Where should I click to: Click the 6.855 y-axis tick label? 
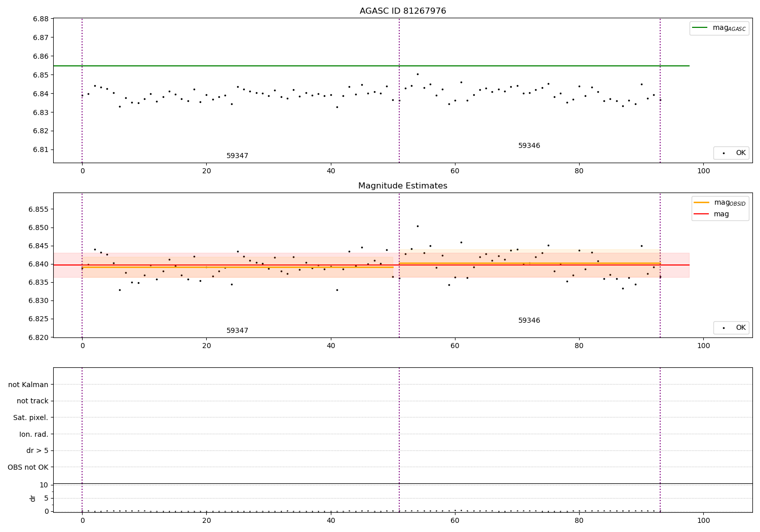tap(39, 209)
